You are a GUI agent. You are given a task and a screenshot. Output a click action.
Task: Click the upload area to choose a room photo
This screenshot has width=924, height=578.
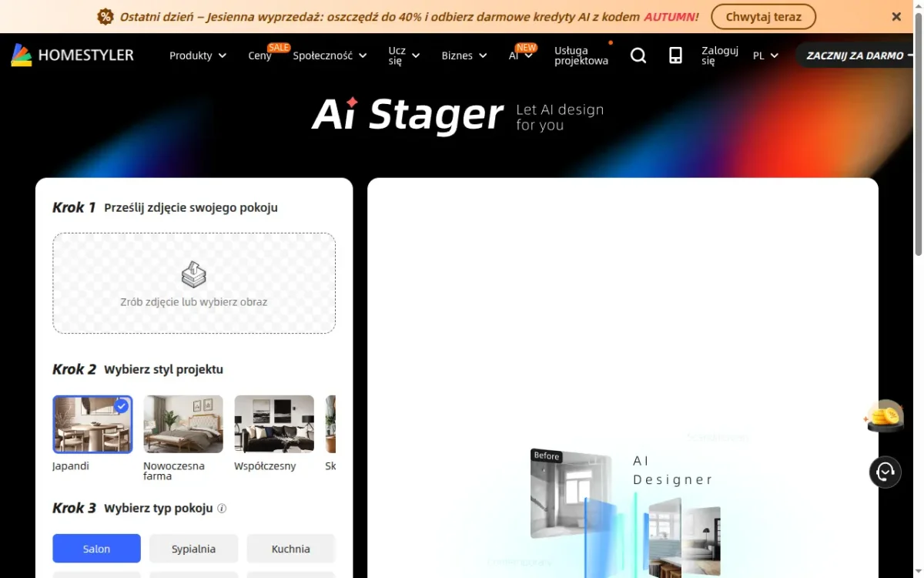click(x=194, y=283)
